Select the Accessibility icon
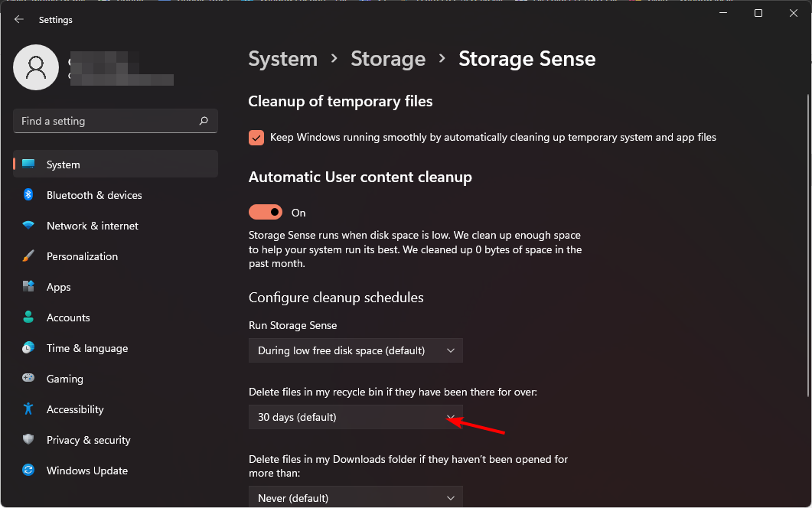This screenshot has height=508, width=812. pyautogui.click(x=28, y=409)
